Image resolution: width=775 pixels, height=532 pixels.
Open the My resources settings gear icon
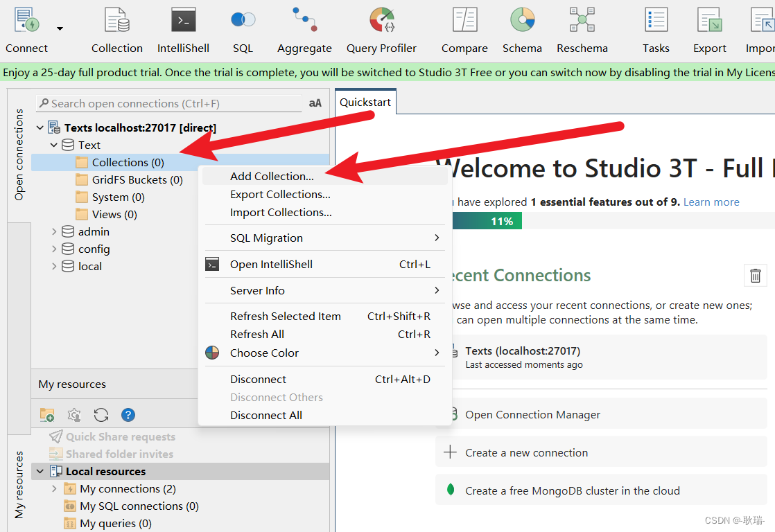click(74, 415)
